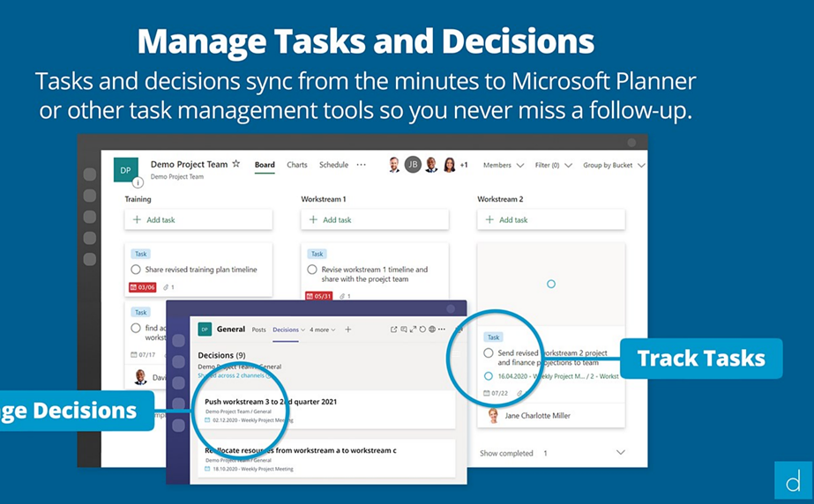
Task: Open the Members dropdown
Action: coord(503,165)
